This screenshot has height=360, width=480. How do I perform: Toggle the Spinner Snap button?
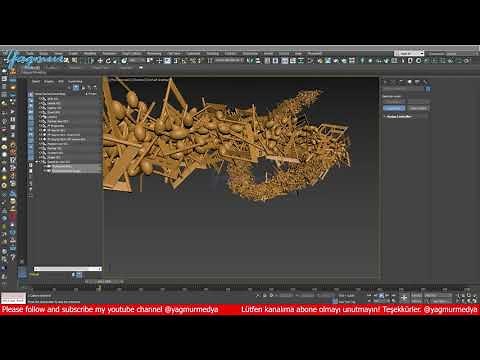tap(200, 61)
